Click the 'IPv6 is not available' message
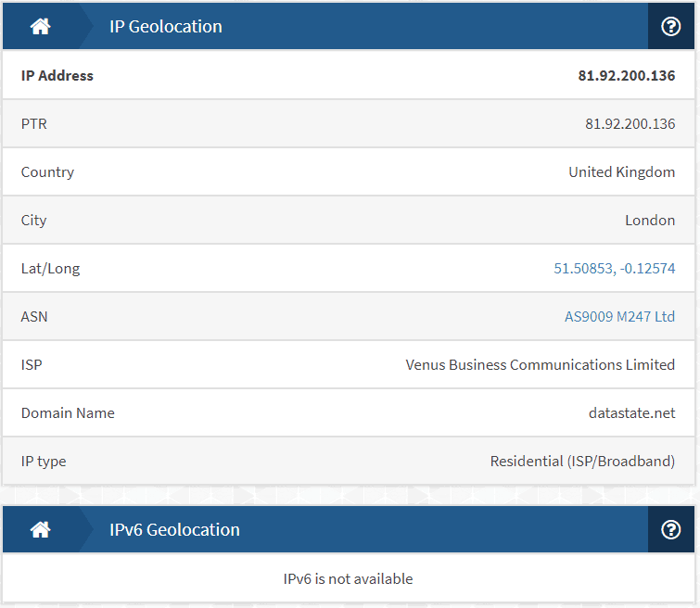 pos(349,578)
